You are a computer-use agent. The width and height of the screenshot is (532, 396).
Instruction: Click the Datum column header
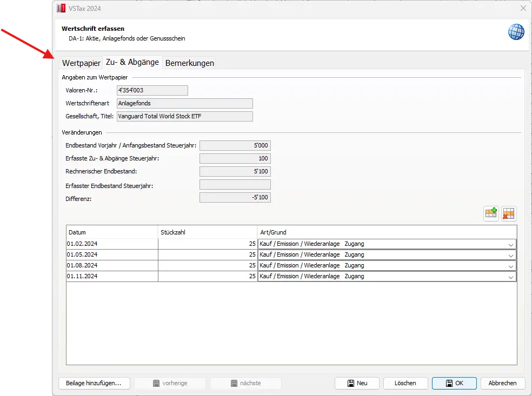point(112,232)
